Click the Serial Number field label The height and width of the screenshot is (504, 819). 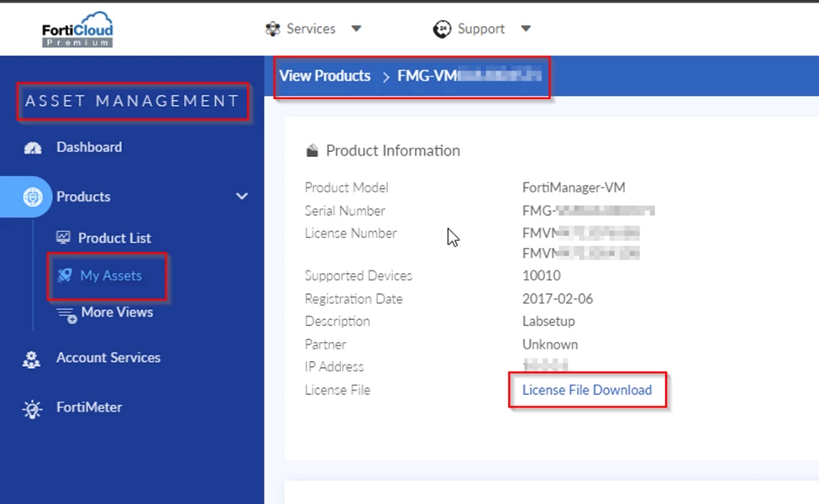[344, 211]
